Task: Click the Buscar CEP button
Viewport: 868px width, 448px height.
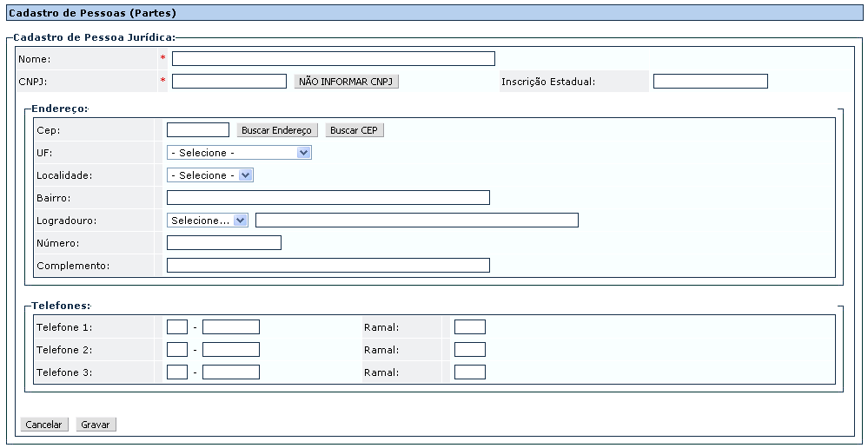Action: (354, 130)
